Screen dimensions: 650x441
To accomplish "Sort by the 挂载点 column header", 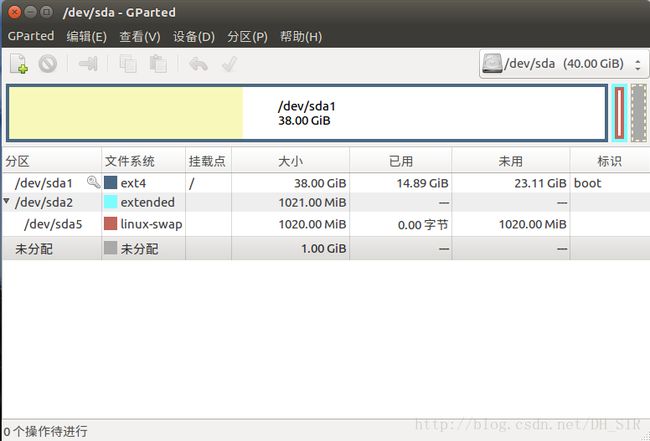I will 208,161.
